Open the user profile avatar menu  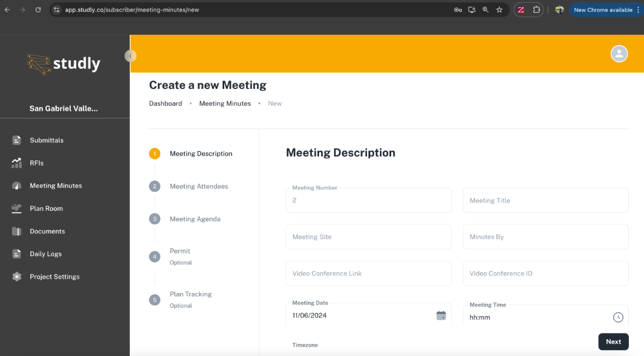[x=619, y=53]
